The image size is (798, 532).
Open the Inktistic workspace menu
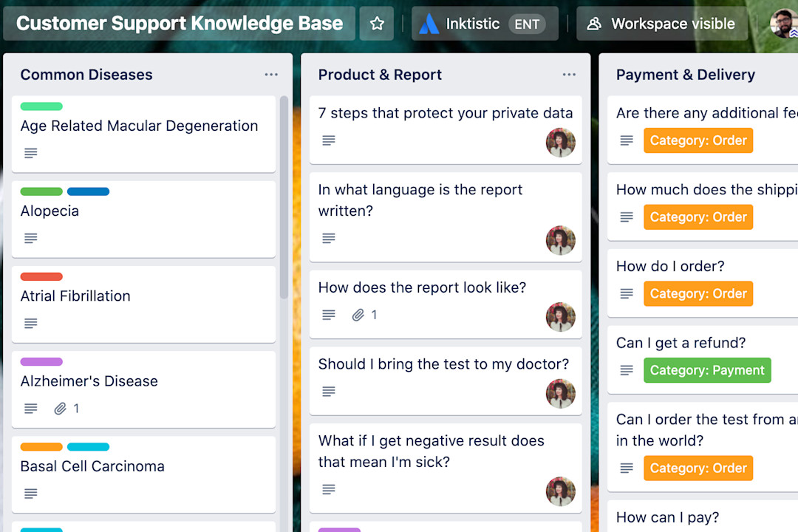coord(484,23)
